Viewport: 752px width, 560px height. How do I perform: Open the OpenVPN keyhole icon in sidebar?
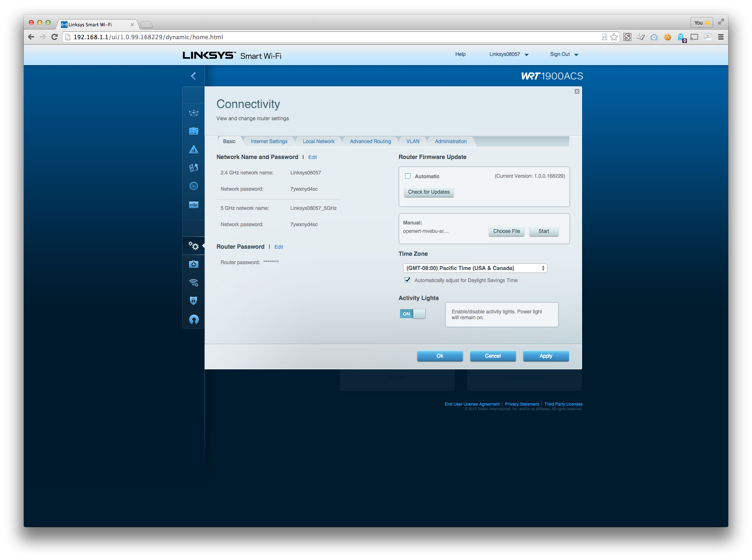tap(194, 320)
